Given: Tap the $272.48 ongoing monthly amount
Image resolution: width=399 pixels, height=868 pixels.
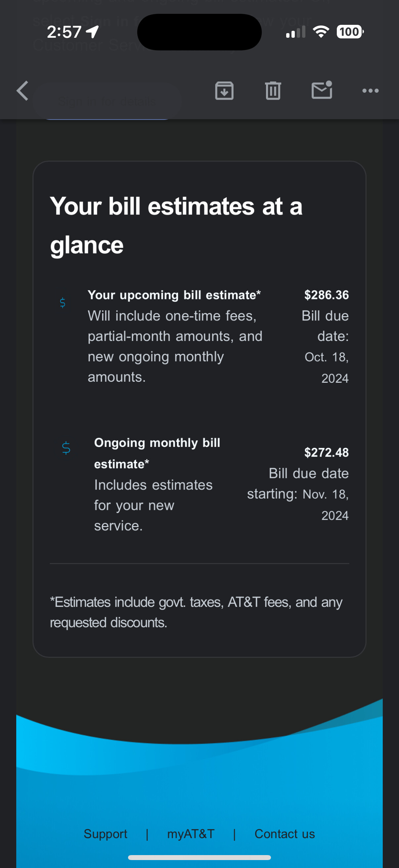Looking at the screenshot, I should 326,452.
